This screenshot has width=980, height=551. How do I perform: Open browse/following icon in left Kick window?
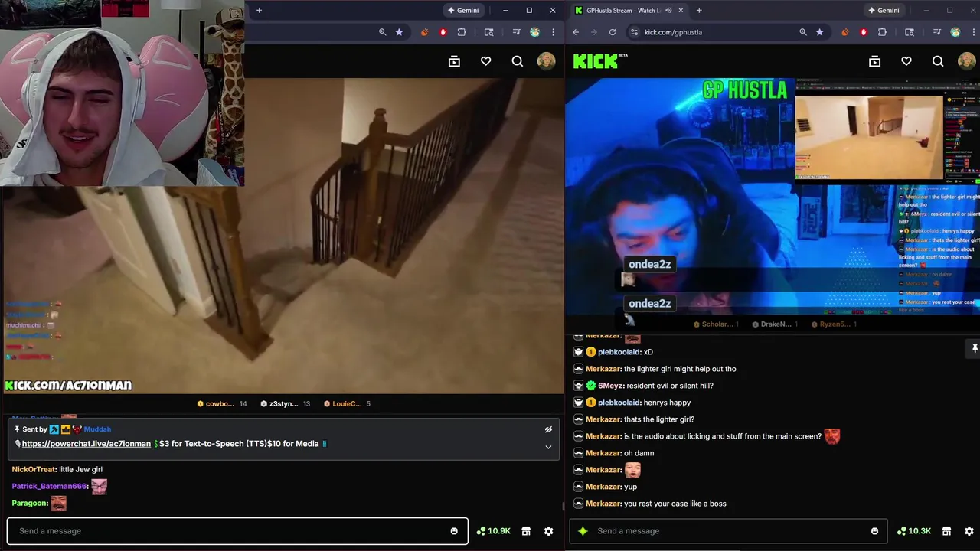(454, 61)
